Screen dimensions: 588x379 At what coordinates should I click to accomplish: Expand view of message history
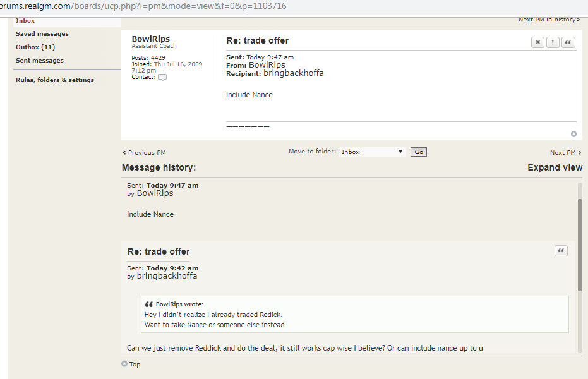(x=555, y=167)
